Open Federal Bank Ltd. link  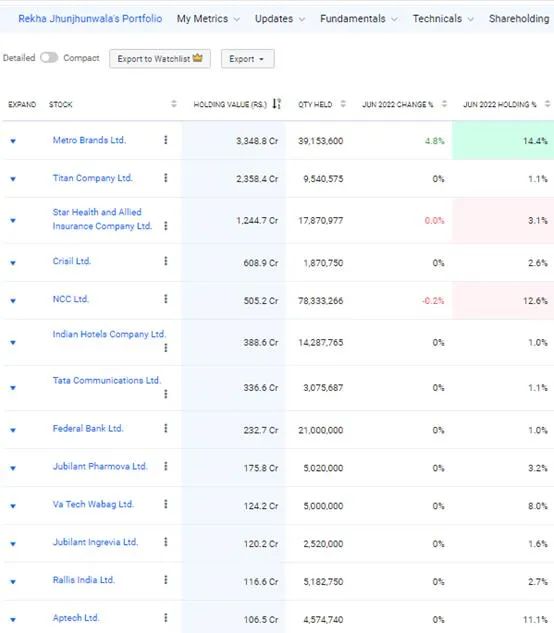click(88, 428)
